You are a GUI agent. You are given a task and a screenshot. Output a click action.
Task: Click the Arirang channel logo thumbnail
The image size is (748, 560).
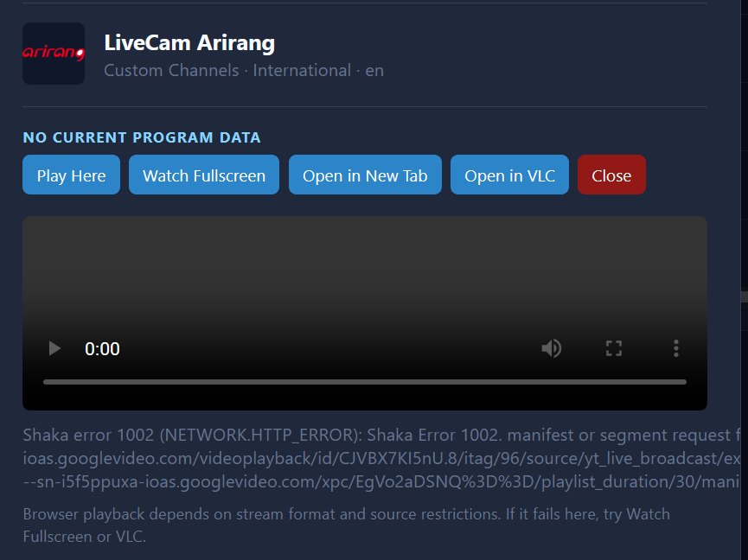click(x=54, y=54)
